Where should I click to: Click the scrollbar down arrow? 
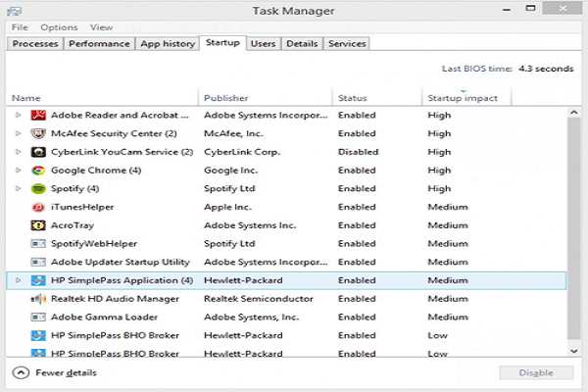(x=573, y=352)
